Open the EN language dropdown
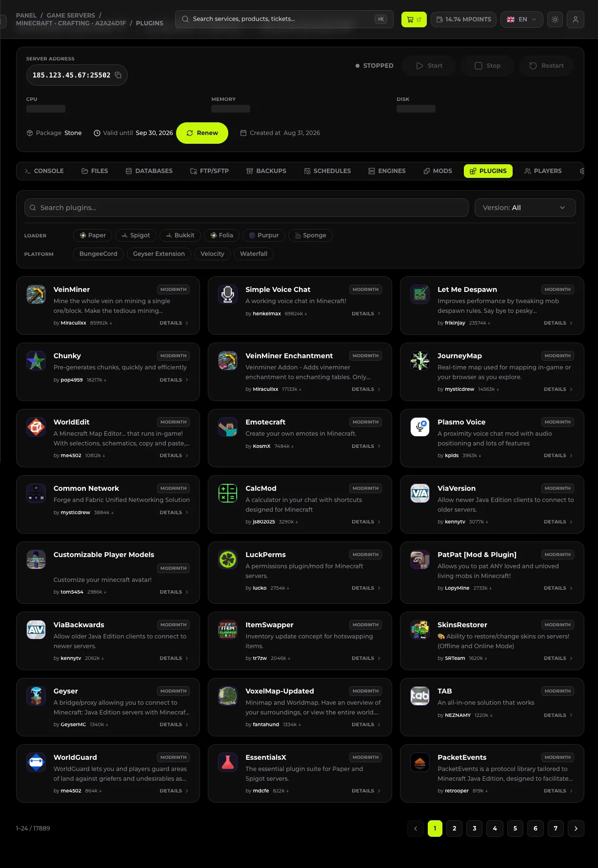Image resolution: width=598 pixels, height=868 pixels. click(521, 19)
